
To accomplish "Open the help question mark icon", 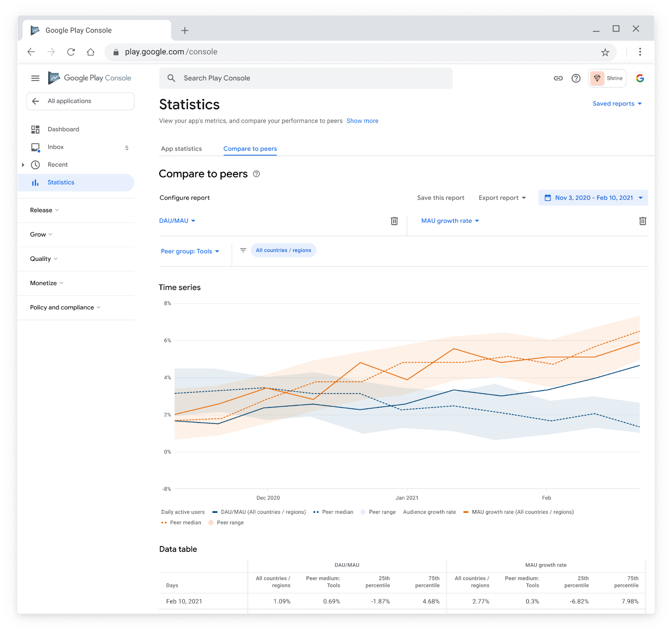I will [576, 78].
